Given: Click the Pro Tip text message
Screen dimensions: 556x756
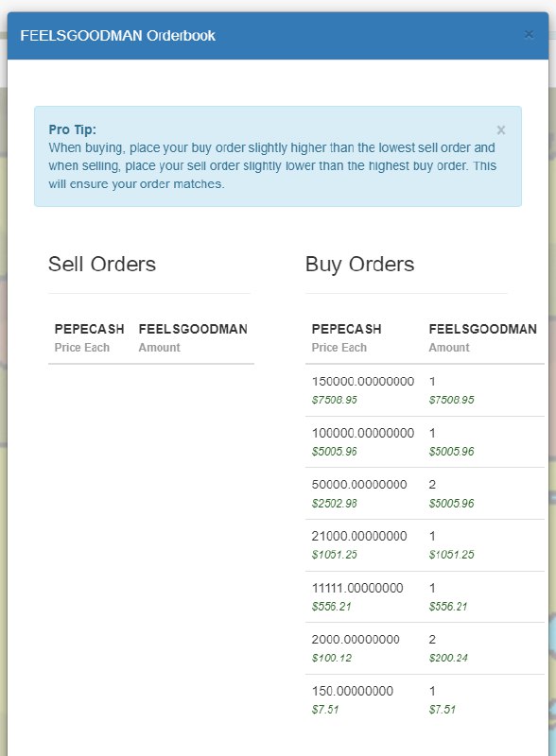Looking at the screenshot, I should coord(272,165).
